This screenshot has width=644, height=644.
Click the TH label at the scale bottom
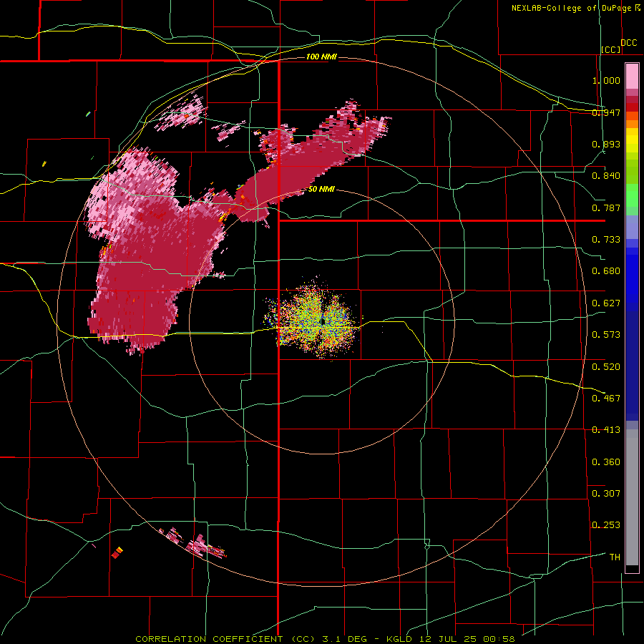click(615, 557)
